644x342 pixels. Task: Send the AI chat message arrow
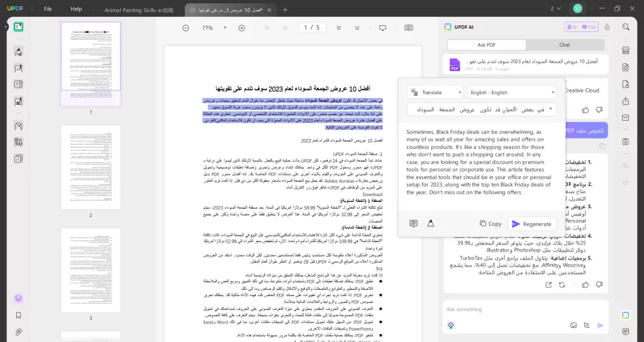tap(600, 325)
